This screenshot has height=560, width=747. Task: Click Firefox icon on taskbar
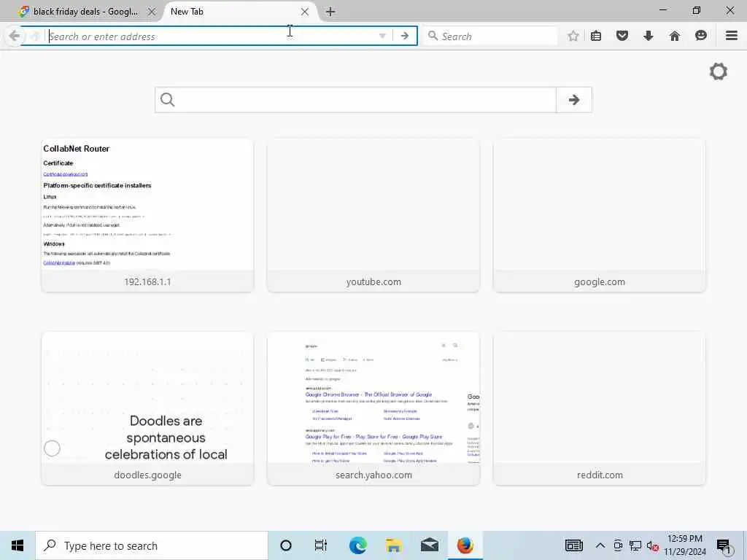coord(465,545)
